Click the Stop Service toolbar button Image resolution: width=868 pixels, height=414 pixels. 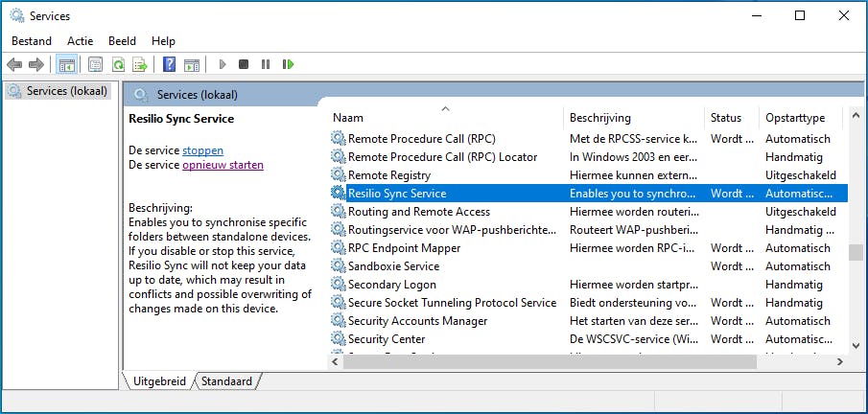coord(244,65)
